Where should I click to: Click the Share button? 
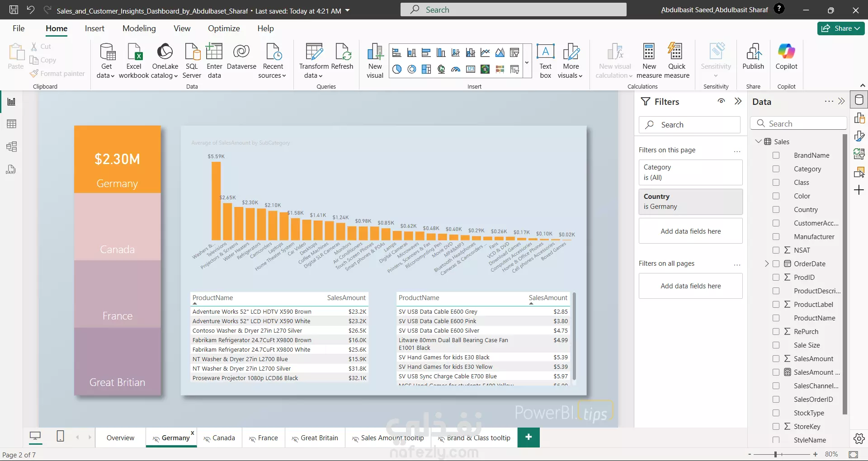tap(841, 28)
